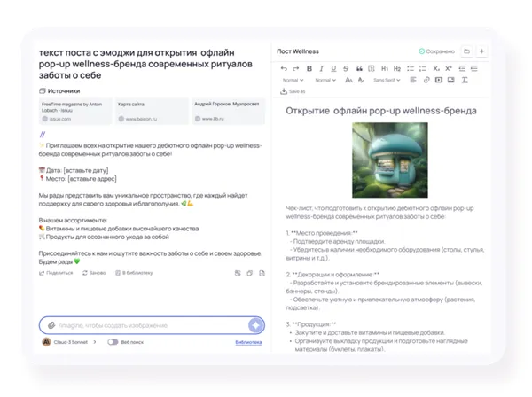Toggle the Веб поиск switch

tap(113, 342)
